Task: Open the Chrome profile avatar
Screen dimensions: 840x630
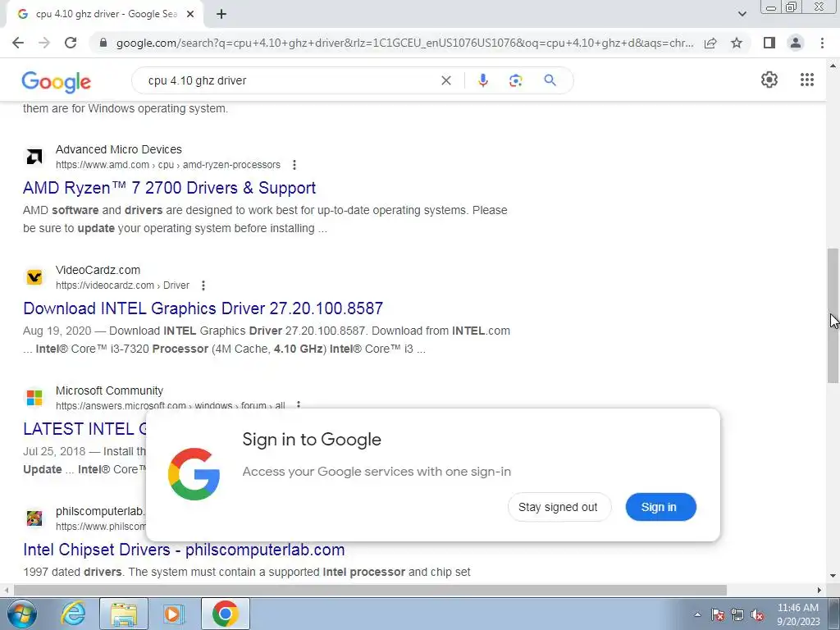Action: [x=796, y=43]
